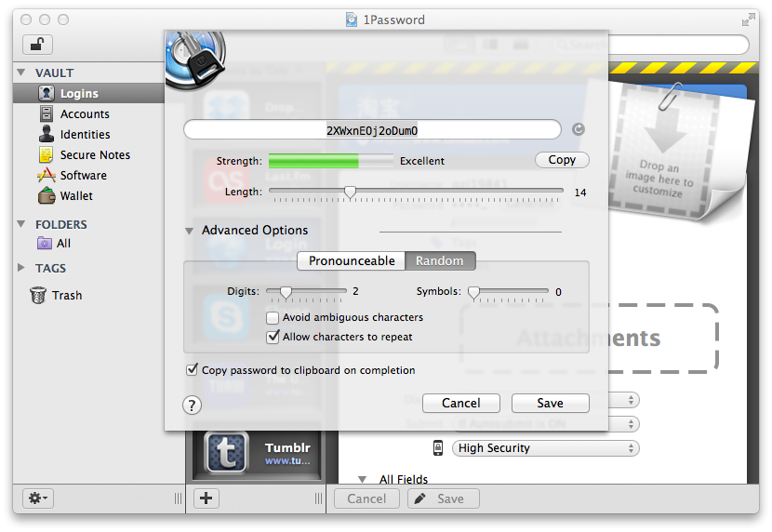The height and width of the screenshot is (532, 772).
Task: Open the Secure Notes sticky icon
Action: [46, 154]
